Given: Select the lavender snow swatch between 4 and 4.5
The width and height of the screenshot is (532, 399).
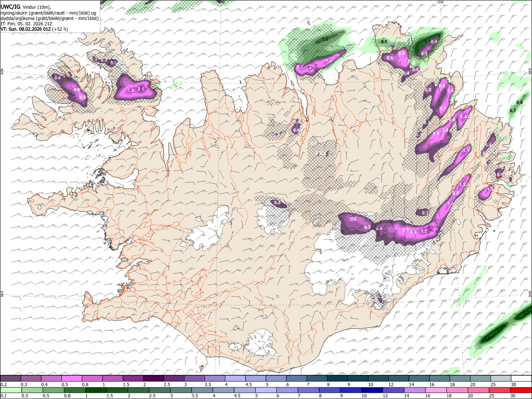Looking at the screenshot, I should (x=235, y=378).
